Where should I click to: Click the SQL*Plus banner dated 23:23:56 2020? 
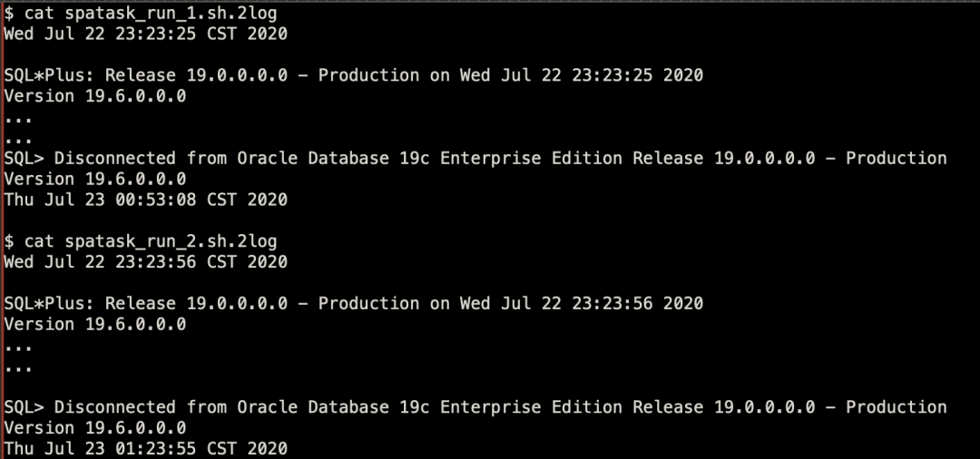point(354,303)
